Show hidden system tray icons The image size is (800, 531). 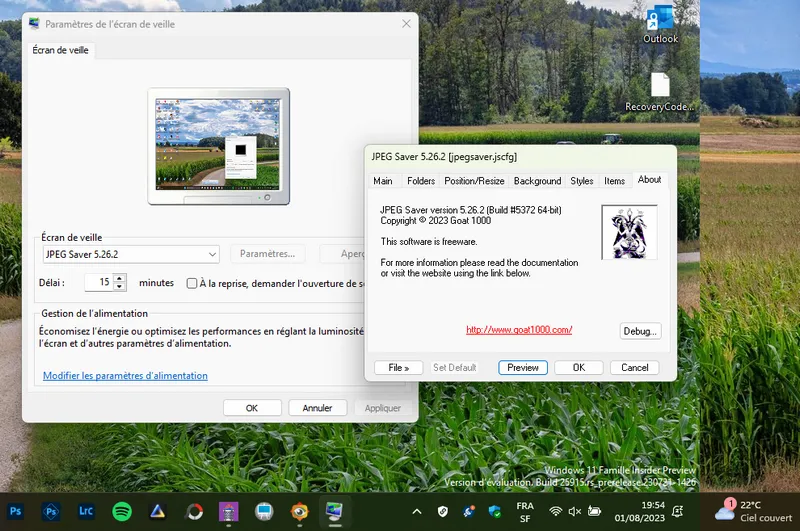[417, 511]
